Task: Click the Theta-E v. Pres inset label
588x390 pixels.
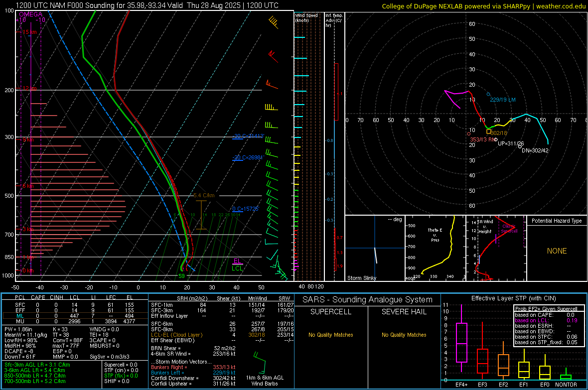Action: pos(435,235)
